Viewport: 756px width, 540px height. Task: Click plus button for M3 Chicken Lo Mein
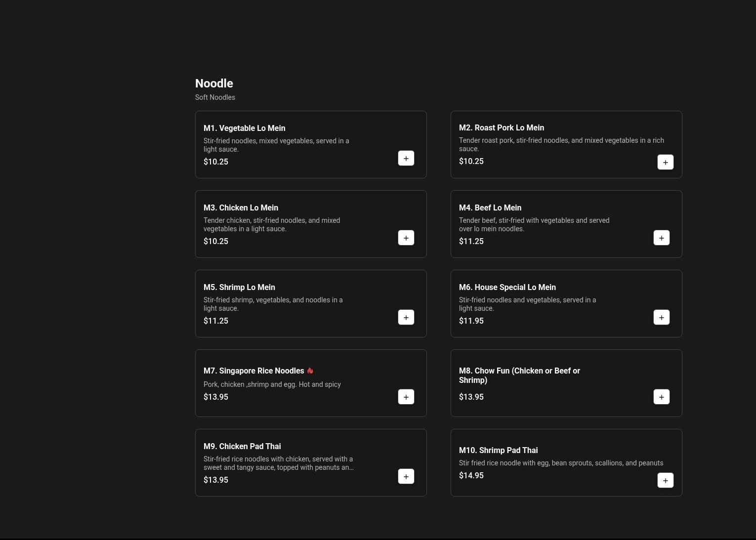click(406, 238)
